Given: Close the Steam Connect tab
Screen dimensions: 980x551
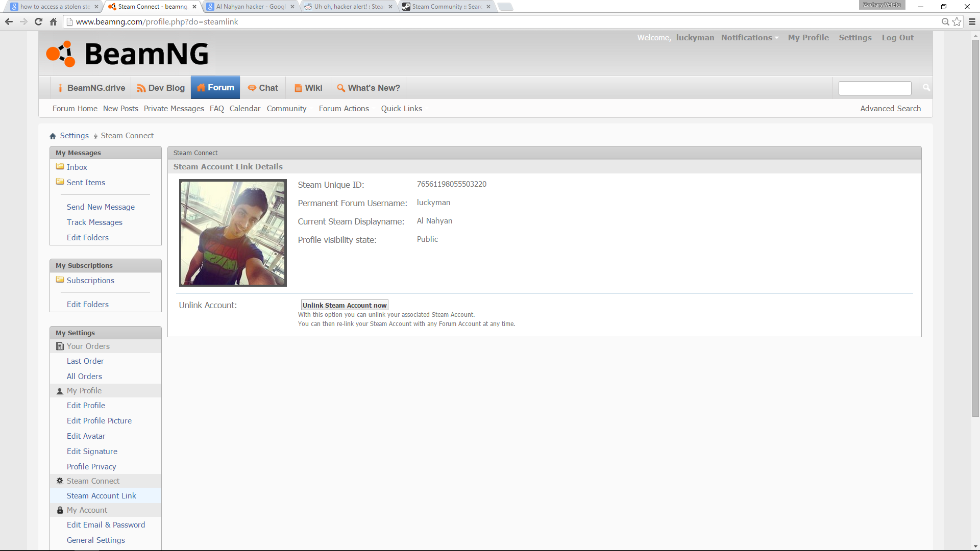Looking at the screenshot, I should pos(194,7).
